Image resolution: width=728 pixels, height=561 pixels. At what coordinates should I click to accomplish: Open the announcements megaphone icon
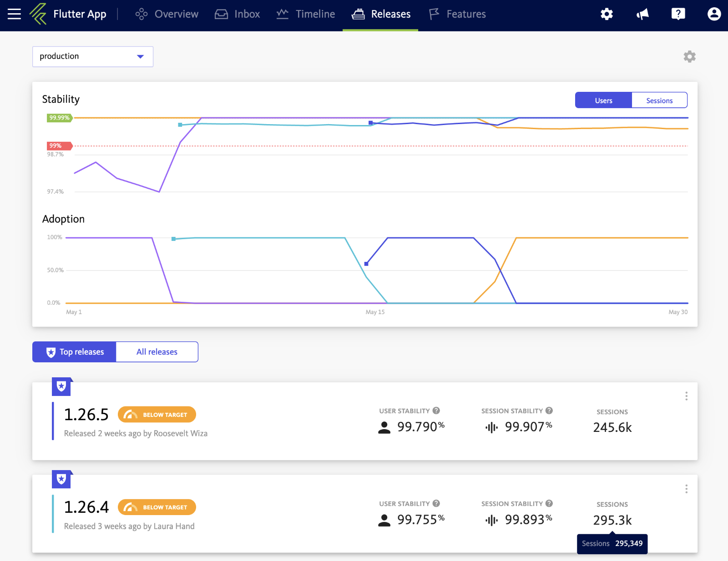pyautogui.click(x=642, y=14)
